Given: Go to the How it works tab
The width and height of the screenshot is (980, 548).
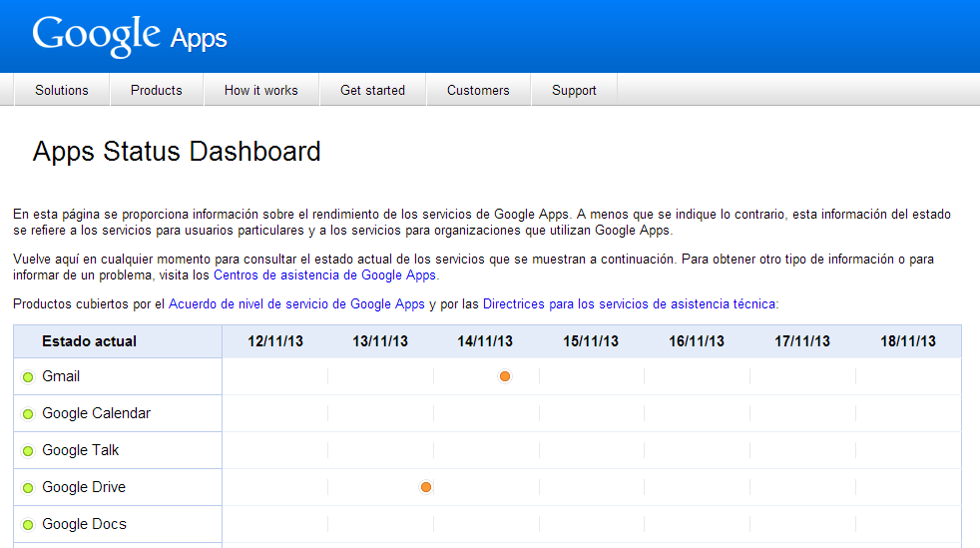Looking at the screenshot, I should coord(260,90).
